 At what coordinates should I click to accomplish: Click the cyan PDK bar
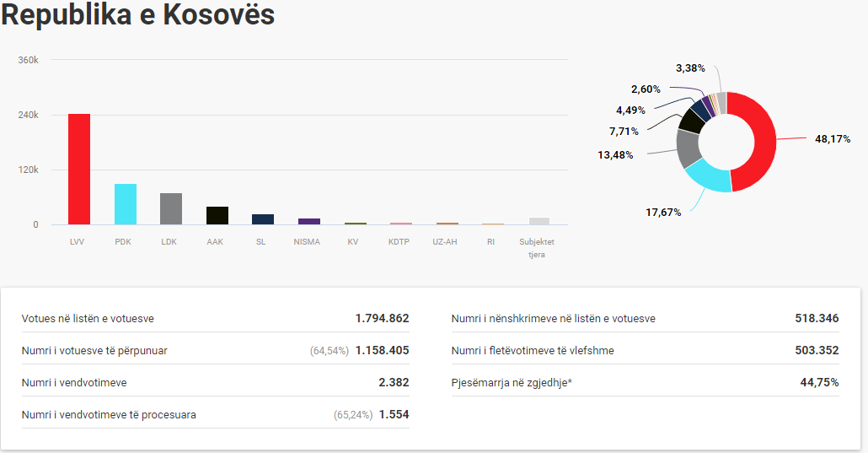tap(126, 204)
